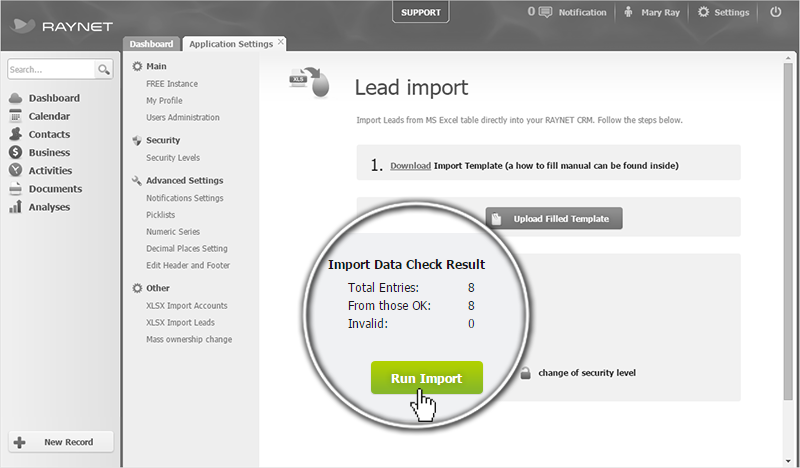Viewport: 800px width, 468px height.
Task: Click the From those OK label
Action: coord(389,306)
